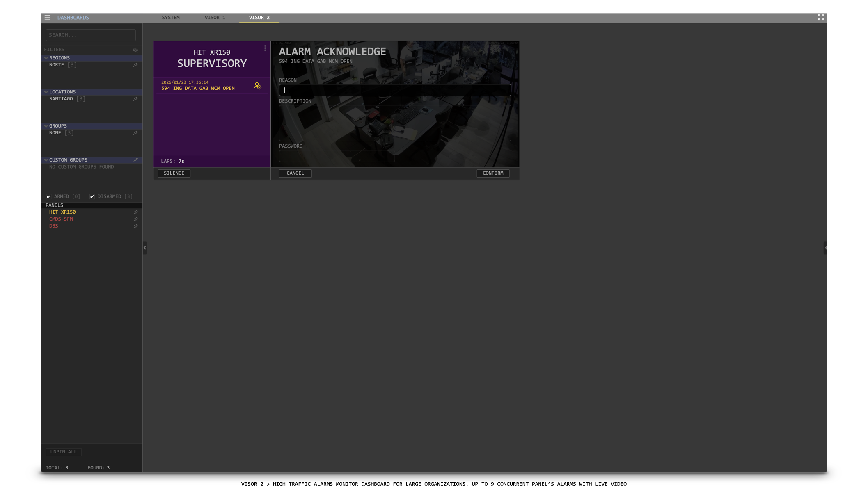Viewport: 868px width, 492px height.
Task: Collapse the GROUPS filter section
Action: click(46, 126)
